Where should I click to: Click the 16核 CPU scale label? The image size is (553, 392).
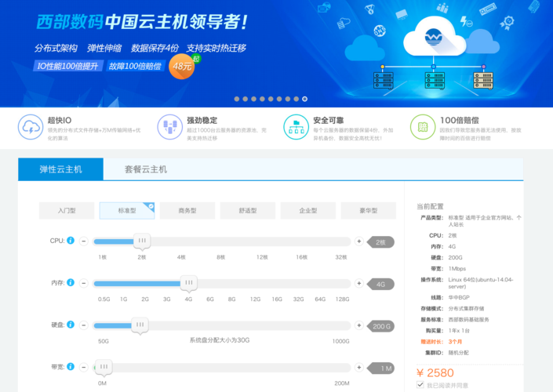[x=301, y=257]
